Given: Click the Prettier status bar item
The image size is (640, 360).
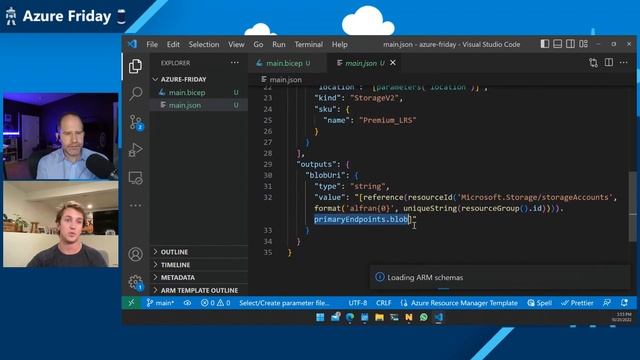Looking at the screenshot, I should pyautogui.click(x=577, y=303).
